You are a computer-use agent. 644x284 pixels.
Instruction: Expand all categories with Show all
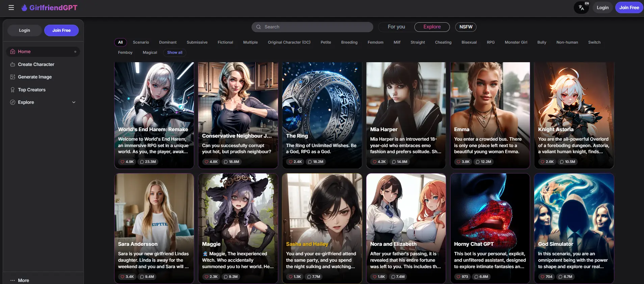click(175, 52)
